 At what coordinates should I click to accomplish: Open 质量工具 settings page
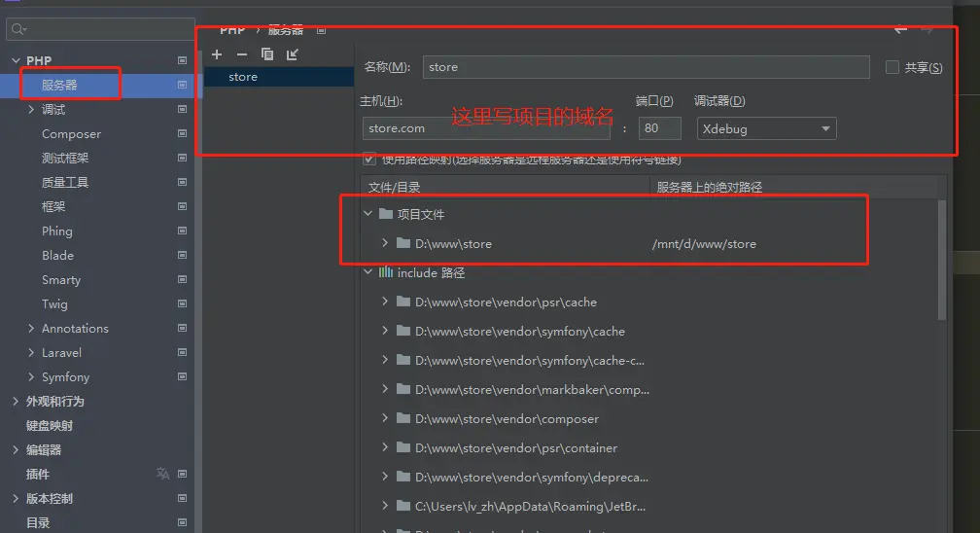click(65, 182)
